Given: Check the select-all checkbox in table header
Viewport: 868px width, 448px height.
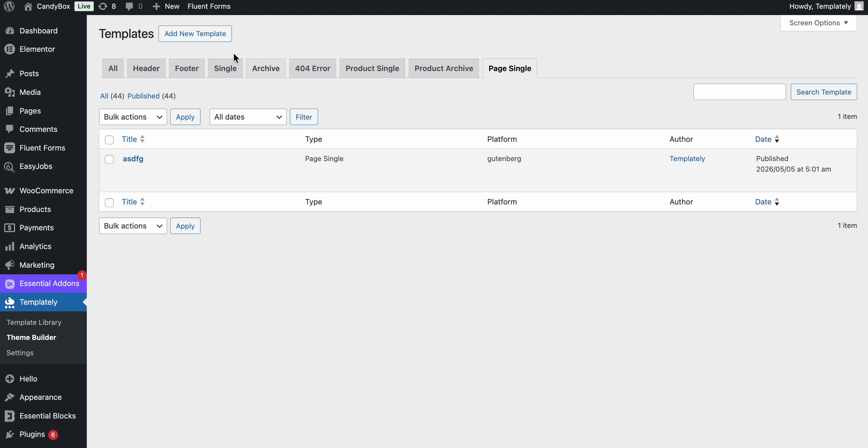Looking at the screenshot, I should pos(109,140).
